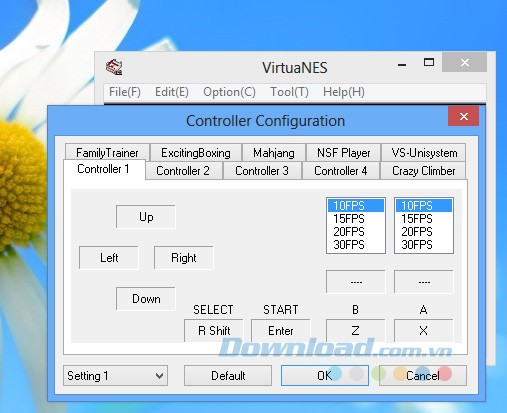Confirm with the OK button
507x413 pixels.
pyautogui.click(x=325, y=376)
